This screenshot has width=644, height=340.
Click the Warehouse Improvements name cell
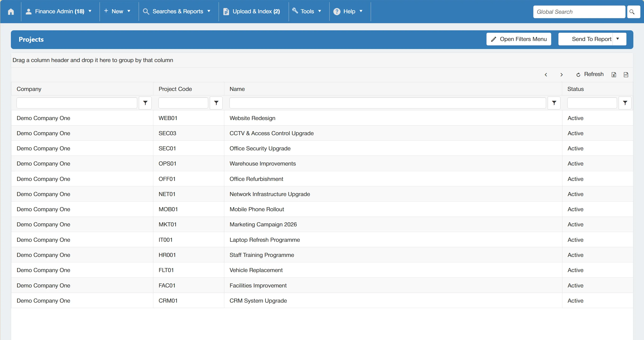(x=393, y=164)
